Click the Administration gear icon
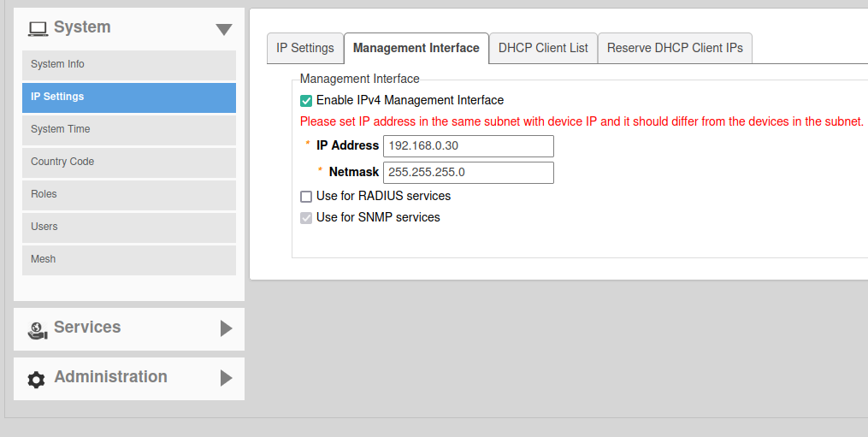This screenshot has width=868, height=437. point(36,380)
